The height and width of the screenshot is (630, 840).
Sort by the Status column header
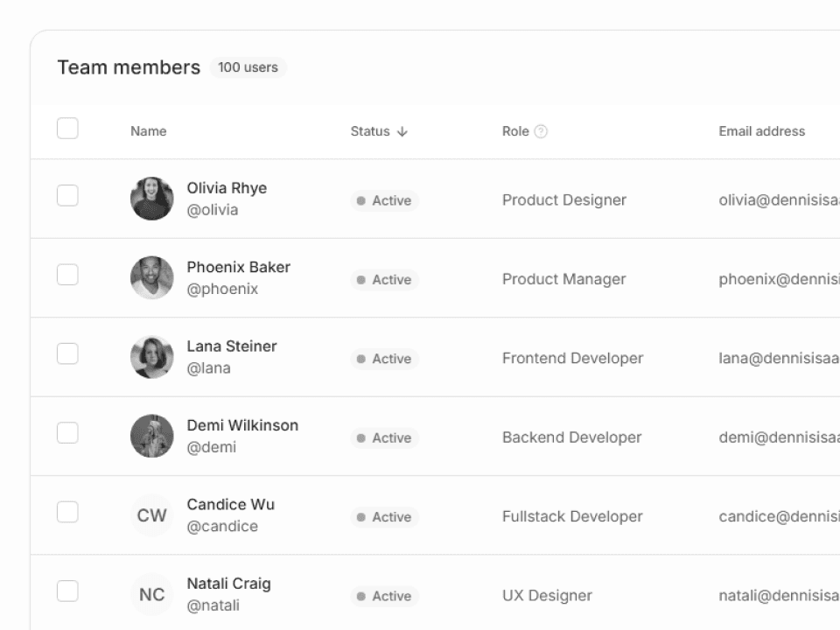point(370,131)
